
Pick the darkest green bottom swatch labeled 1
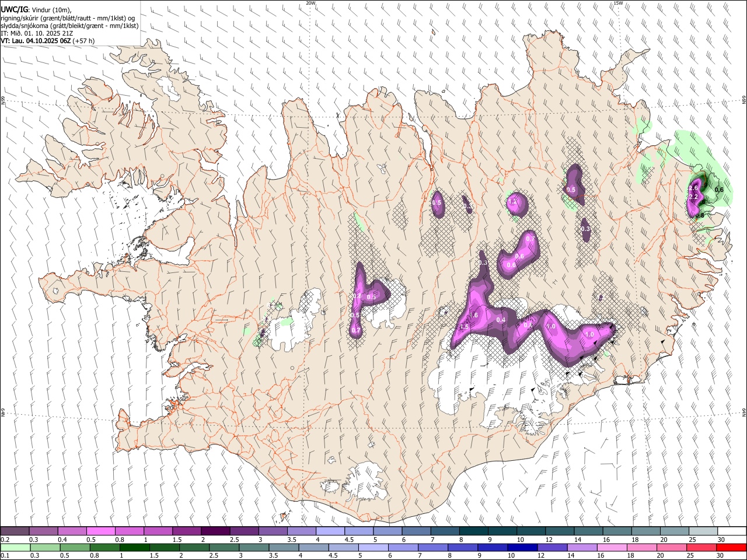[x=135, y=547]
